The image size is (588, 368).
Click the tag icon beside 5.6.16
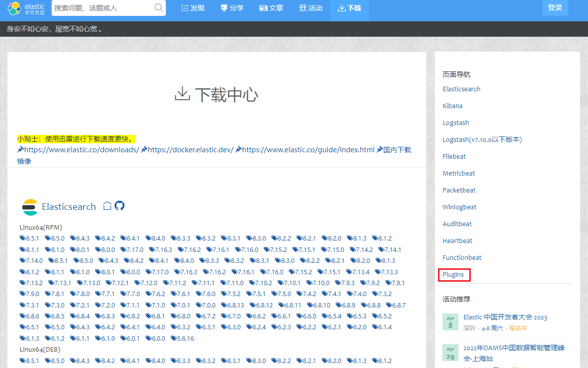pyautogui.click(x=174, y=338)
